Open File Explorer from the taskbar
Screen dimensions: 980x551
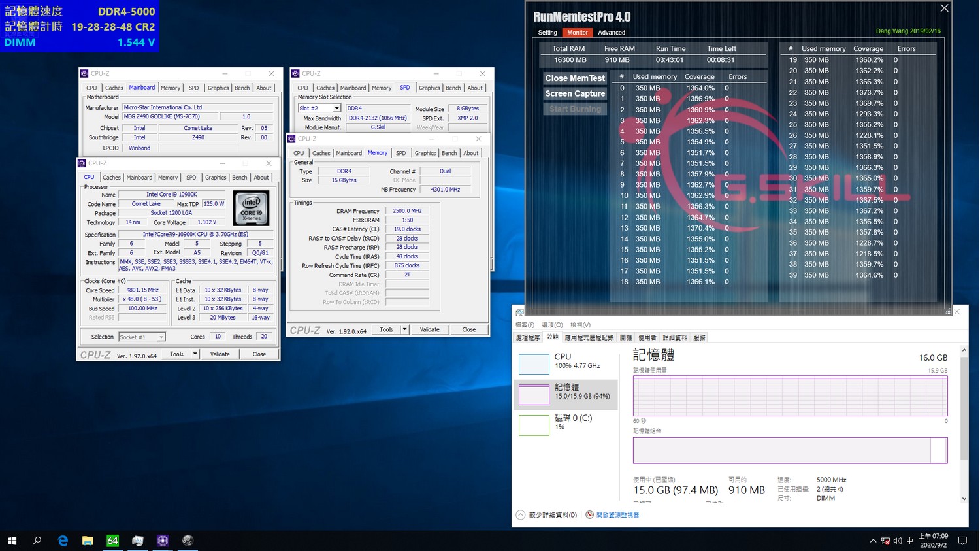pos(88,541)
